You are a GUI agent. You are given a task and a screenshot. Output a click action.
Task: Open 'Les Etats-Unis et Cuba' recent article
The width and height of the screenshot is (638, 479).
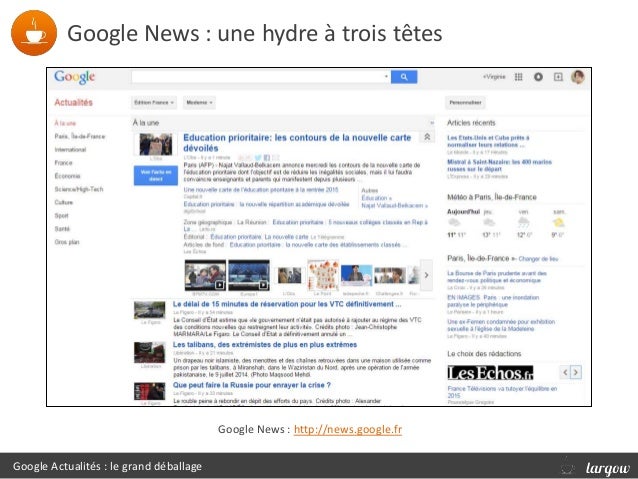488,141
